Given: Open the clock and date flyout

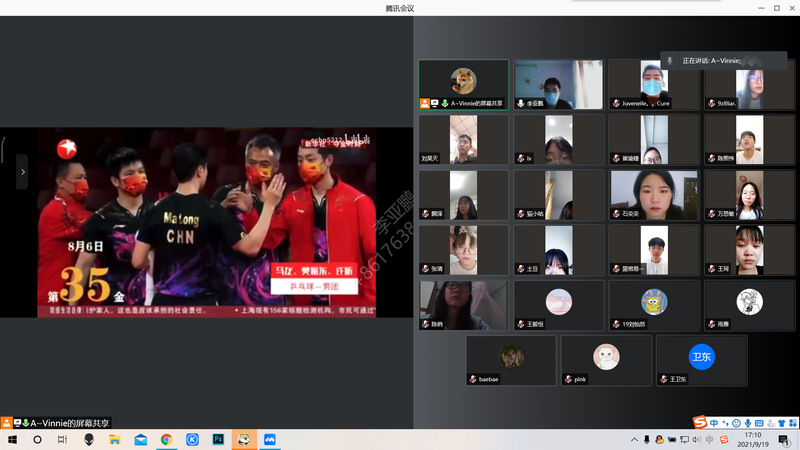Looking at the screenshot, I should click(x=753, y=439).
